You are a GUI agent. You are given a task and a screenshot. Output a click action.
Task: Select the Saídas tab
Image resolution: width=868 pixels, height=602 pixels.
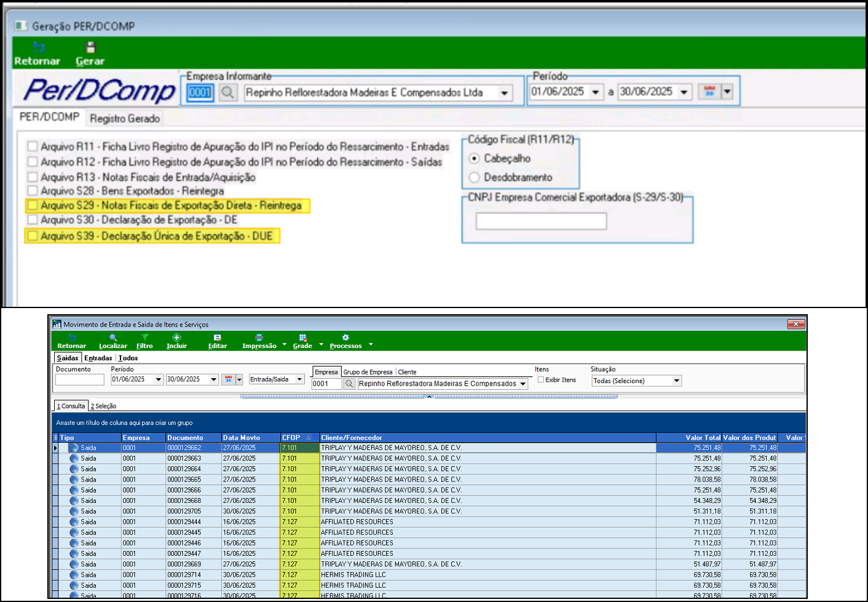[68, 358]
